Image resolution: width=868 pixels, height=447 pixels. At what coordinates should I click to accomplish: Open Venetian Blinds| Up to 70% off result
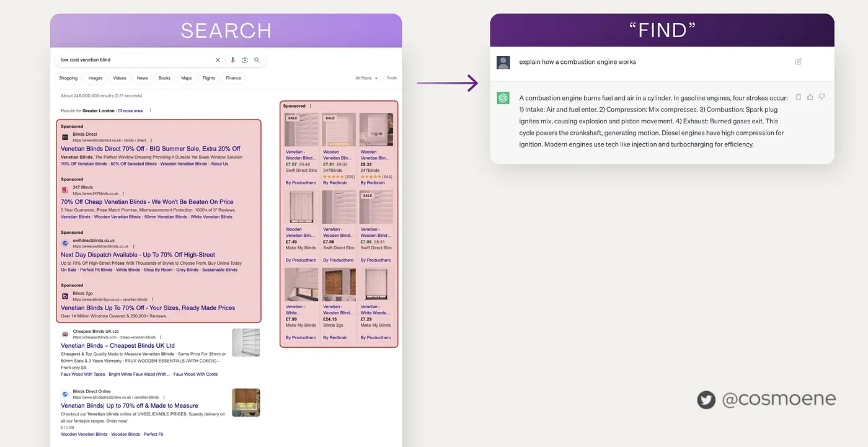(130, 405)
